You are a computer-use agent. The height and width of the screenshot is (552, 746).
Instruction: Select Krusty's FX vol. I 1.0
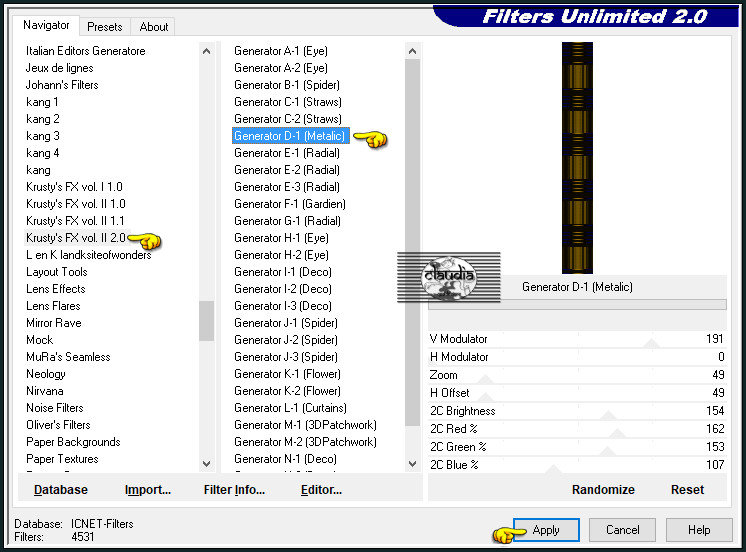pyautogui.click(x=74, y=187)
